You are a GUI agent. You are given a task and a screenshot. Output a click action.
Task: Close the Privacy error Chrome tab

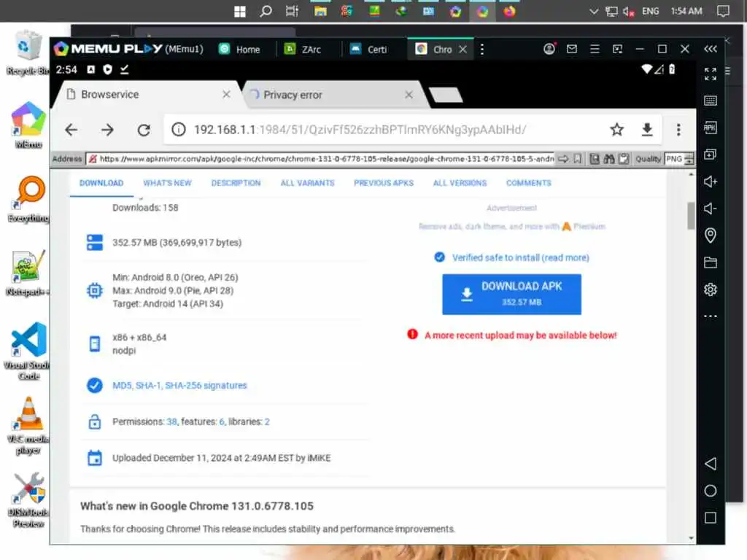409,95
